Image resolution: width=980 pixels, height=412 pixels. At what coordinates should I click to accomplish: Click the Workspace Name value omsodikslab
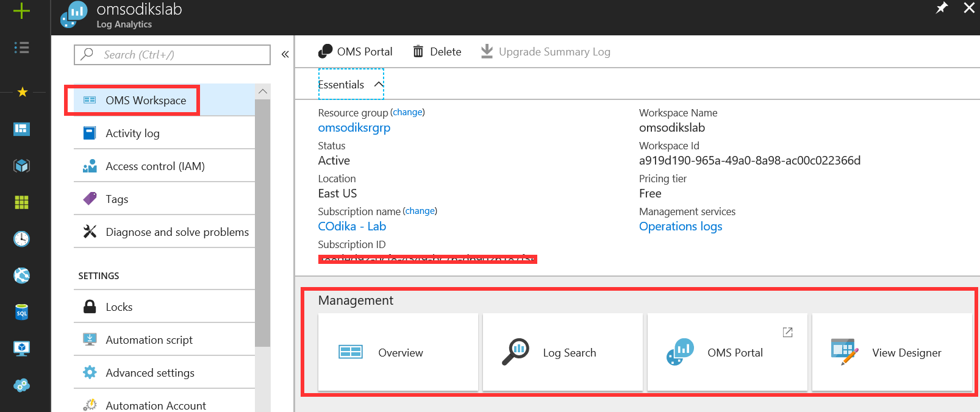(672, 127)
